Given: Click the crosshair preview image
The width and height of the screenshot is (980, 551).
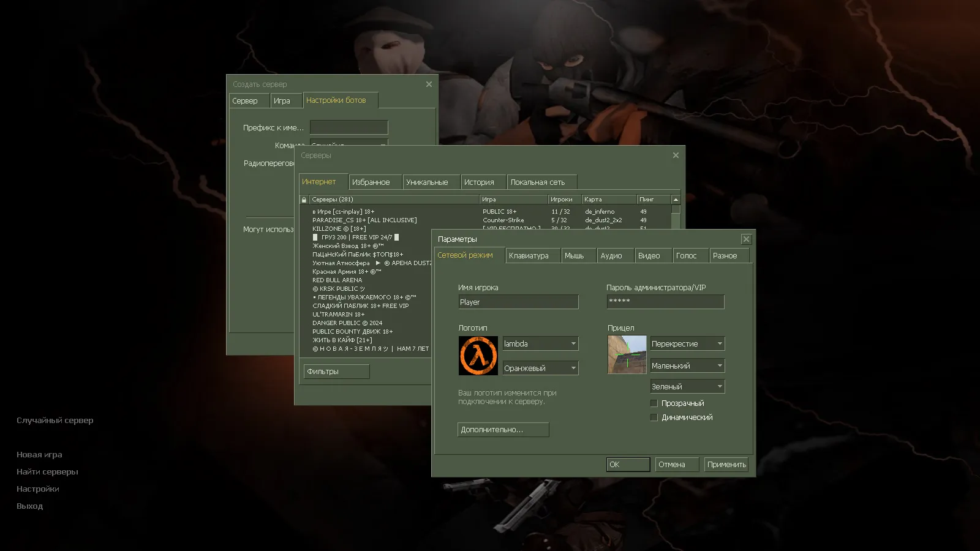Looking at the screenshot, I should pos(627,355).
